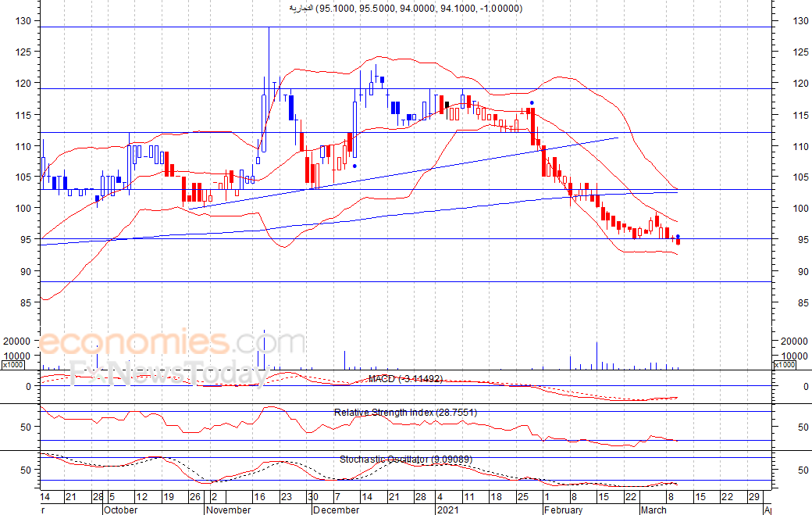Click the 100 price label on left axis
The image size is (812, 515).
(23, 209)
